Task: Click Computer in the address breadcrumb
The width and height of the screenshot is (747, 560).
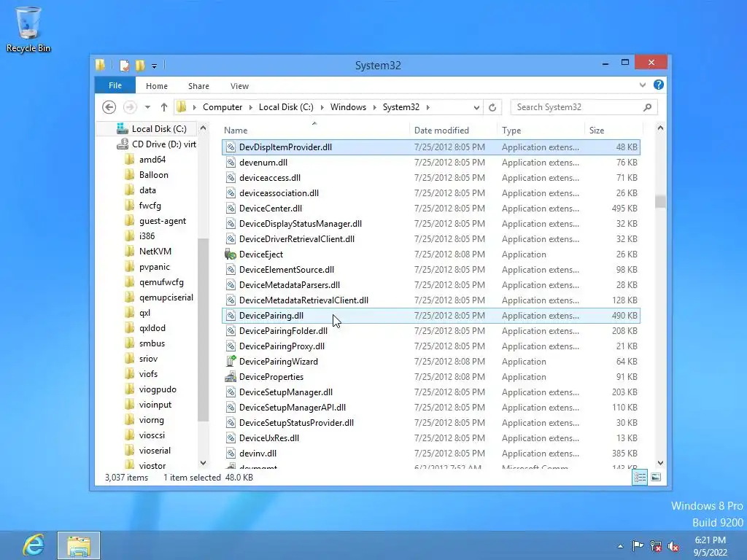Action: click(x=222, y=107)
